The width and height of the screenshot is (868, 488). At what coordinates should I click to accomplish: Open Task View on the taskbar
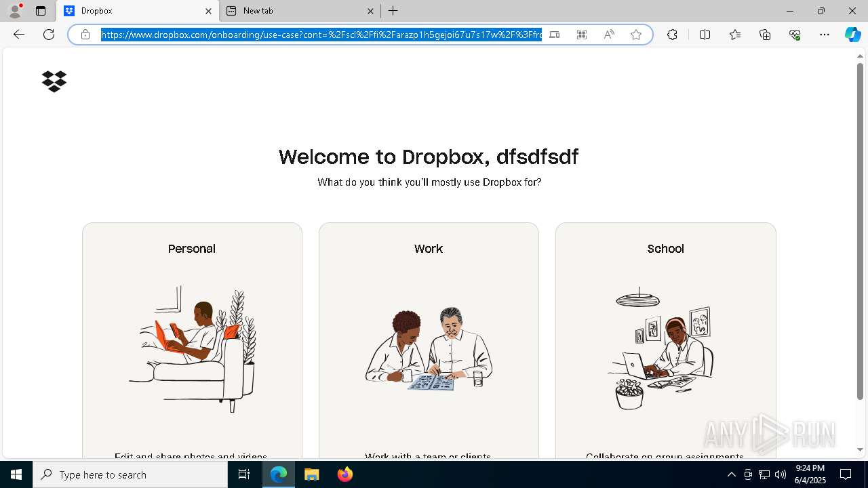tap(244, 474)
